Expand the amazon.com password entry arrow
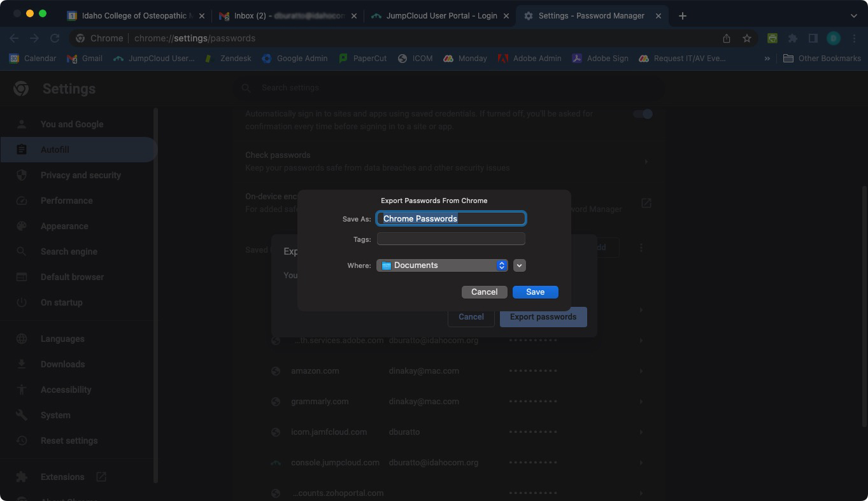The height and width of the screenshot is (501, 868). [x=641, y=370]
